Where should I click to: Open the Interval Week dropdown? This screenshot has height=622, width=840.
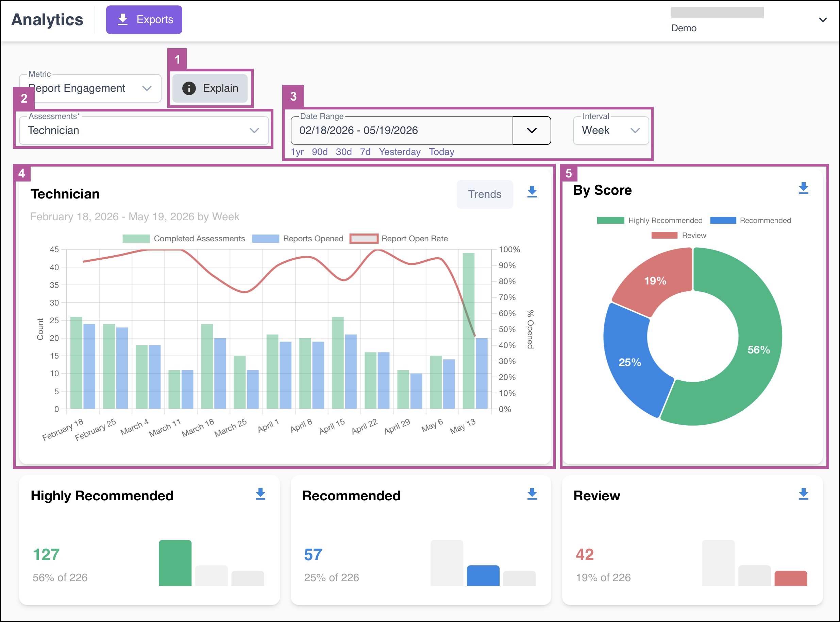[x=610, y=130]
